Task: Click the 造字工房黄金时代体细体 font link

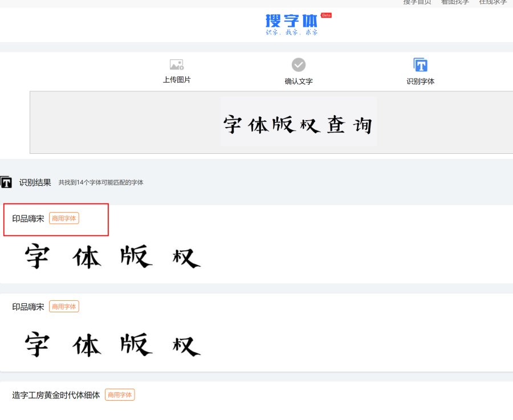Action: [x=55, y=395]
